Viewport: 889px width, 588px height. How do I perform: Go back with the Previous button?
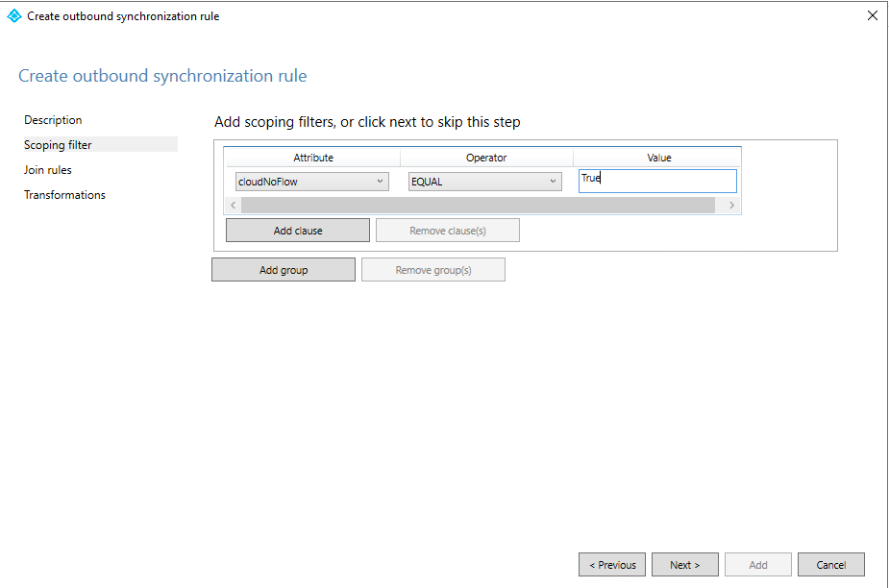point(612,565)
